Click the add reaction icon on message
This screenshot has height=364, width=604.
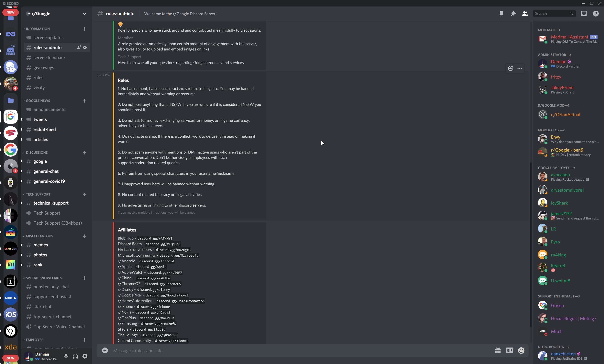510,69
